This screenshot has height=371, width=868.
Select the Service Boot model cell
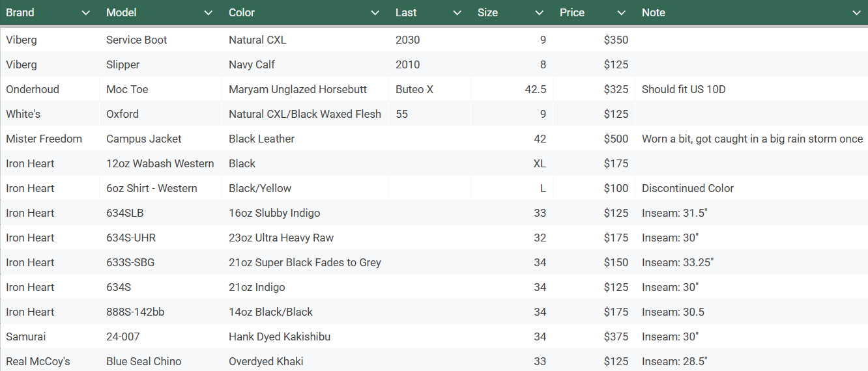[160, 40]
